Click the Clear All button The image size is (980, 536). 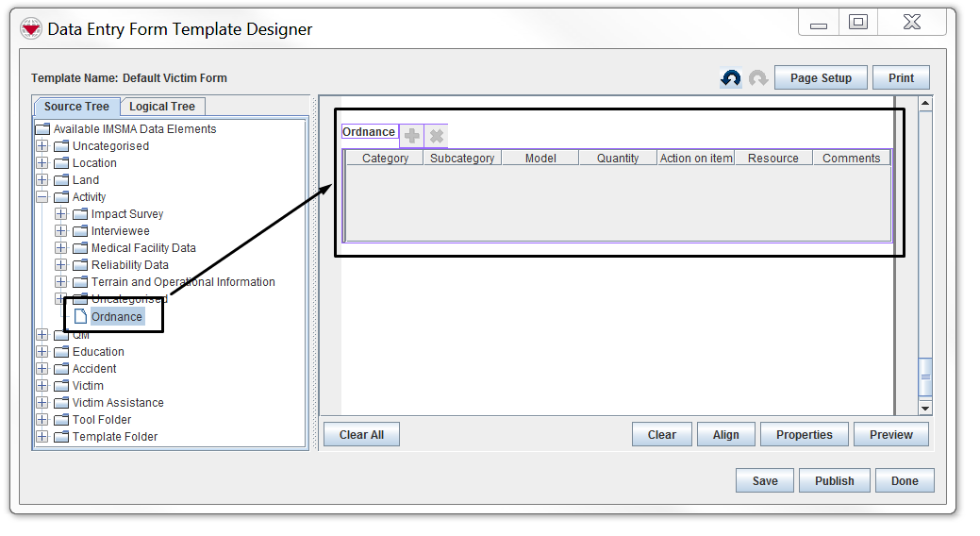coord(361,435)
